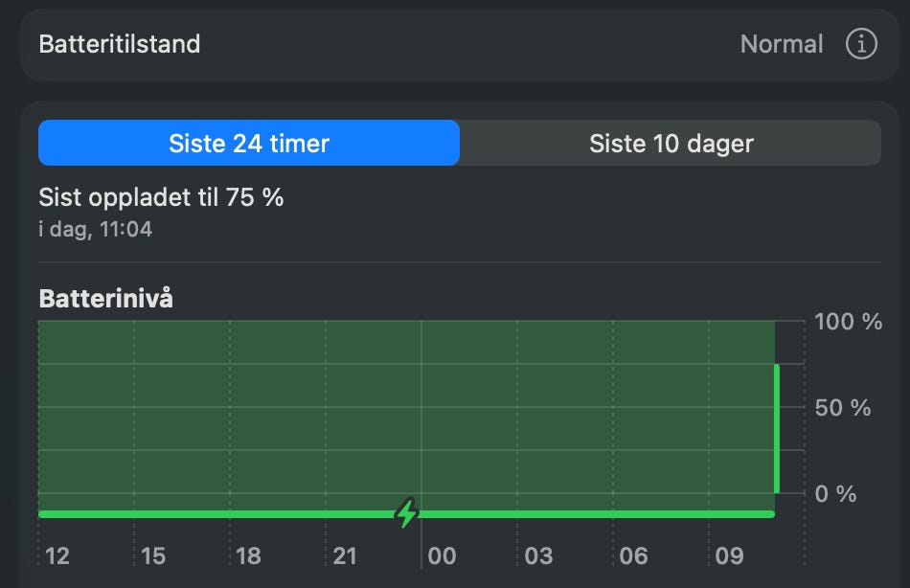Click the 15 hour marker on the chart

tap(153, 556)
